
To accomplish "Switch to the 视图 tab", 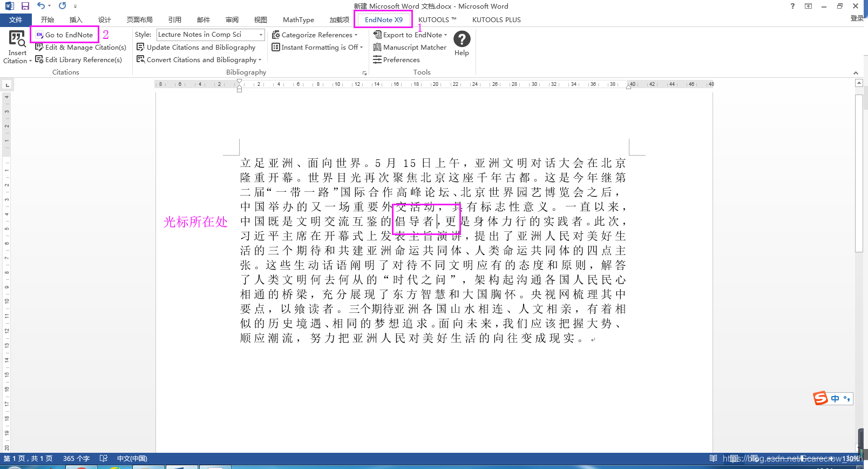I will click(261, 20).
